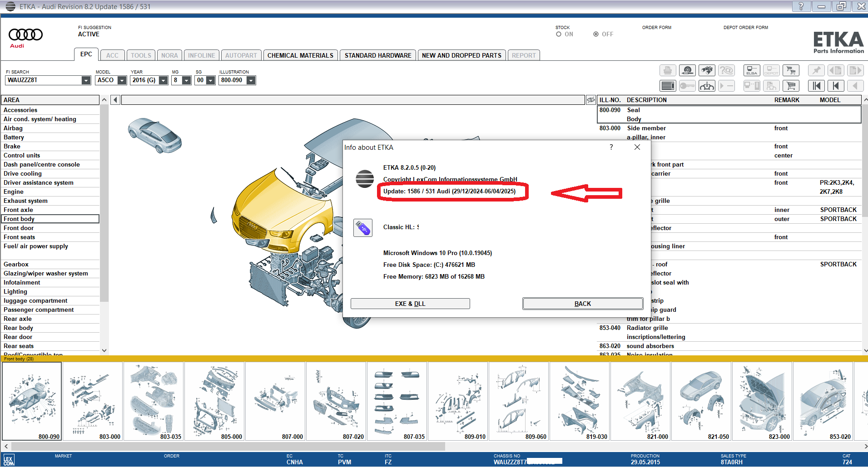Image resolution: width=868 pixels, height=467 pixels.
Task: Select the stock ON radio button
Action: [559, 34]
